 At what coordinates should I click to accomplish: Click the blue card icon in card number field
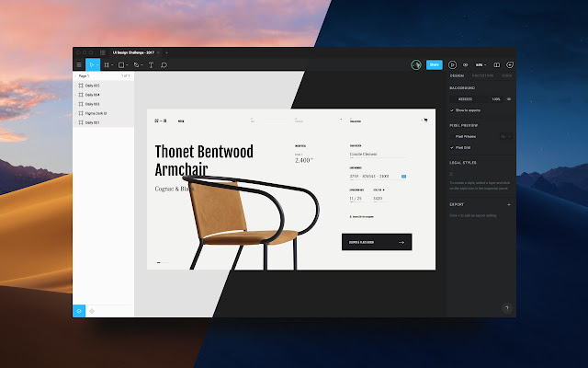[403, 176]
